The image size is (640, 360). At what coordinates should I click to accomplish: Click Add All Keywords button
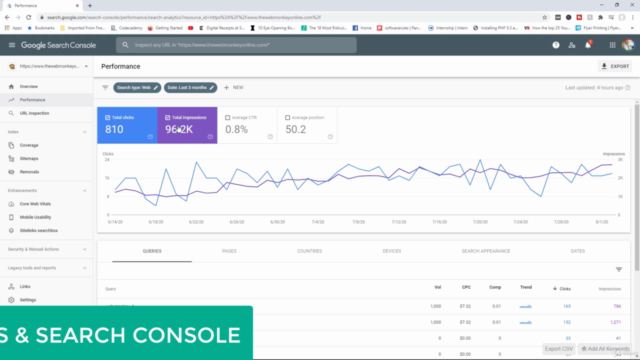tap(605, 349)
